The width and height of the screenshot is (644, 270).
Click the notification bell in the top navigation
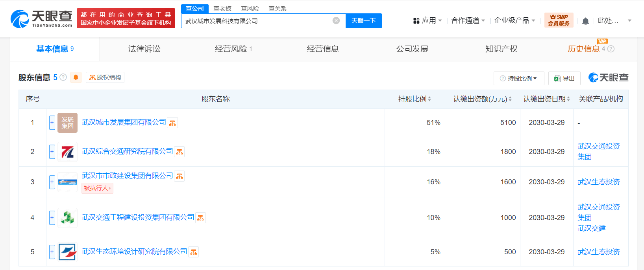click(585, 21)
